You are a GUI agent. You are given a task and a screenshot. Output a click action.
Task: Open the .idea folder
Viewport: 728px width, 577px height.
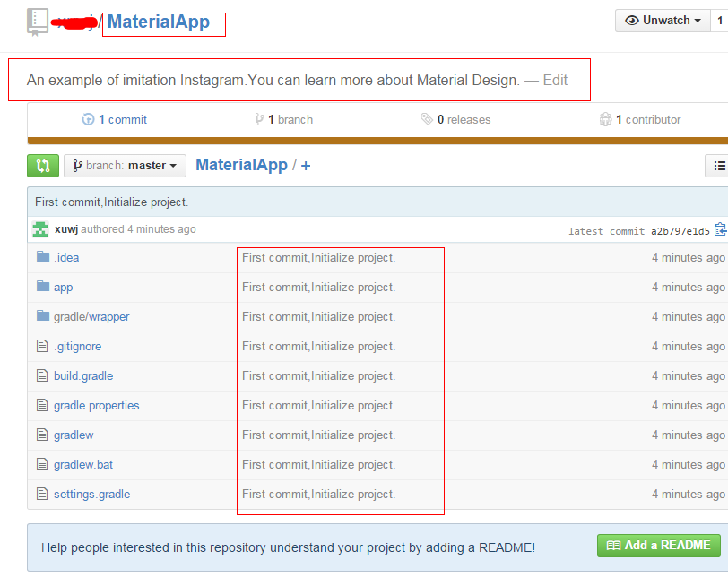click(66, 258)
